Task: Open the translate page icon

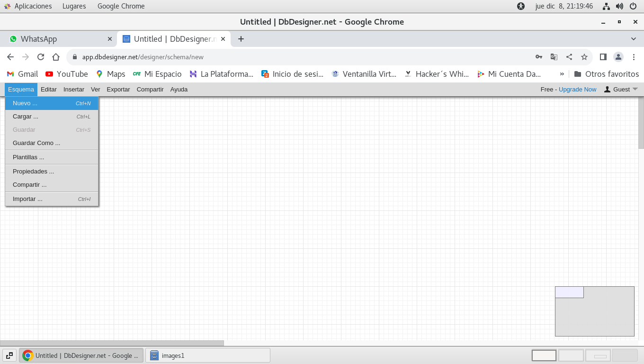Action: tap(554, 57)
